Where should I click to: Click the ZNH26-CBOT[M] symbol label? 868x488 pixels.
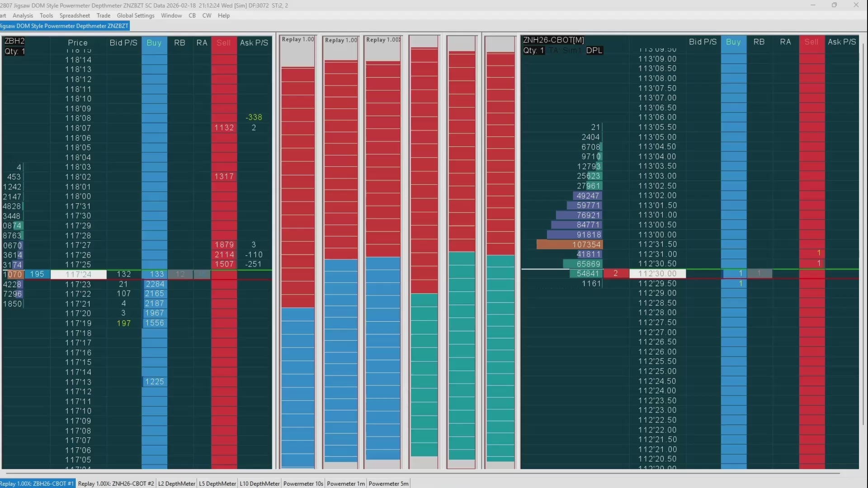pyautogui.click(x=553, y=40)
